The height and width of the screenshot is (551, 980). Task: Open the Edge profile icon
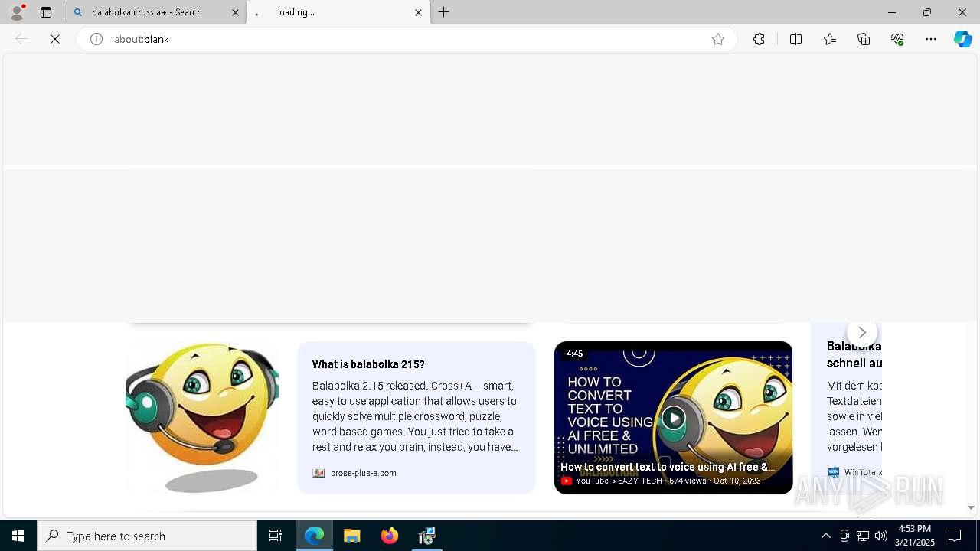17,12
